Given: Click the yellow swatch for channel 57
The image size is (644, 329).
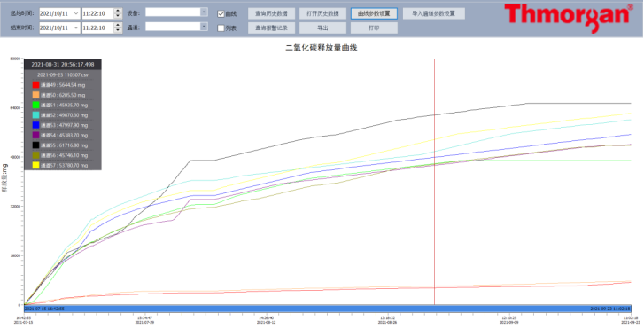Looking at the screenshot, I should click(x=35, y=165).
